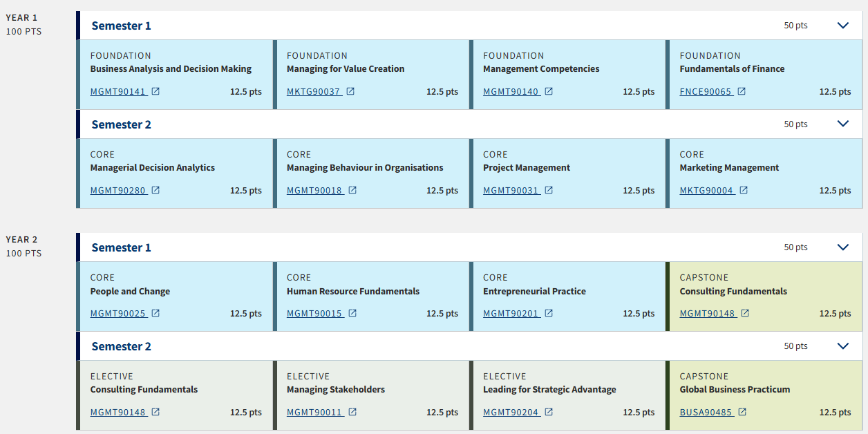Open external link icon beside MGMT90141
The width and height of the screenshot is (868, 434).
tap(155, 91)
